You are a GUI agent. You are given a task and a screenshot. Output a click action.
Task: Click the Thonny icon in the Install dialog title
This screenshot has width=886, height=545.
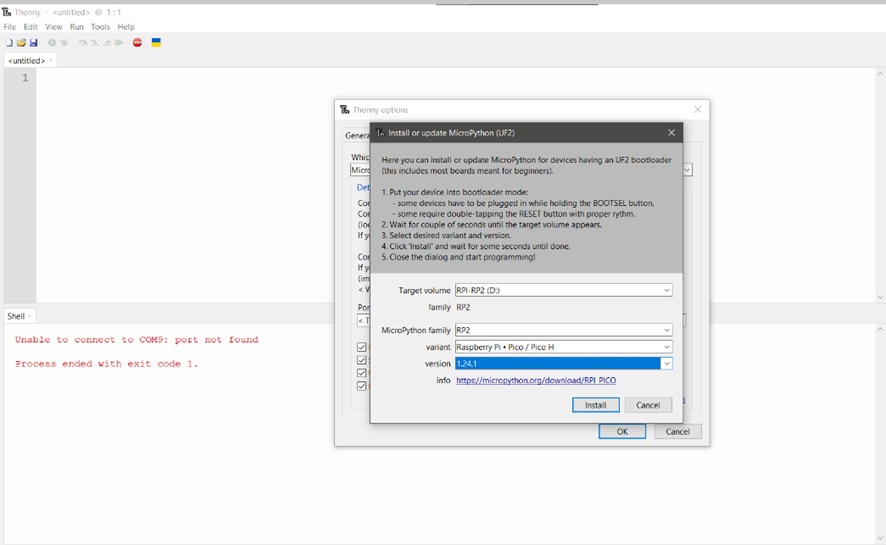pos(380,133)
